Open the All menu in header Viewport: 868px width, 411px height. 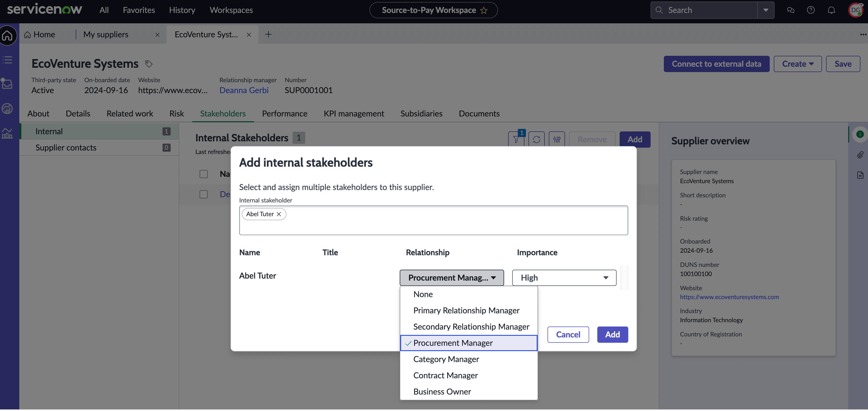coord(104,10)
